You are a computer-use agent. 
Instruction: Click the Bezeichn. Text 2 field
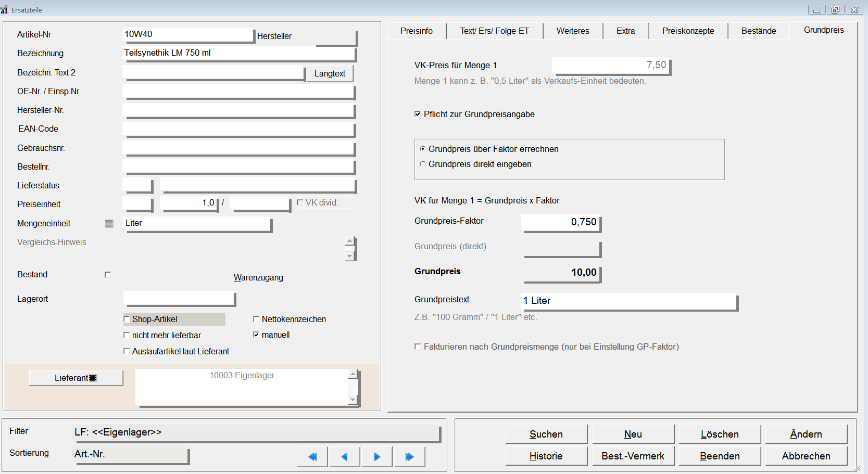pos(214,73)
